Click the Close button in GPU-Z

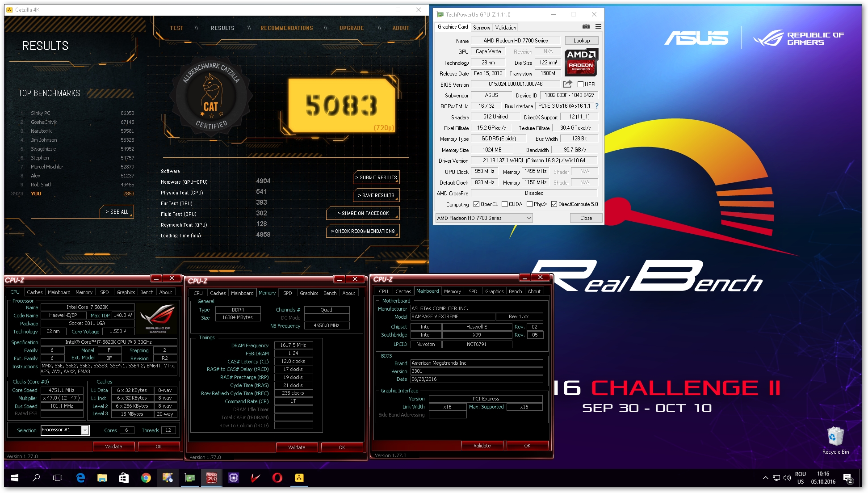coord(586,218)
